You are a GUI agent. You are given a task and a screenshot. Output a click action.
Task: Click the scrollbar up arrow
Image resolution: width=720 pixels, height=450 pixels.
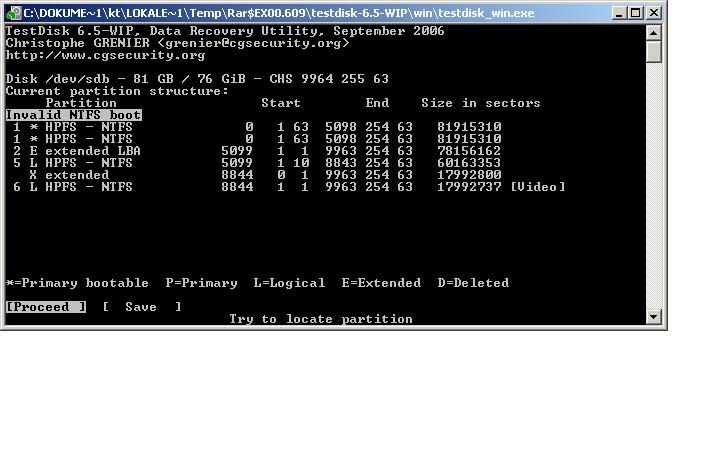click(653, 33)
